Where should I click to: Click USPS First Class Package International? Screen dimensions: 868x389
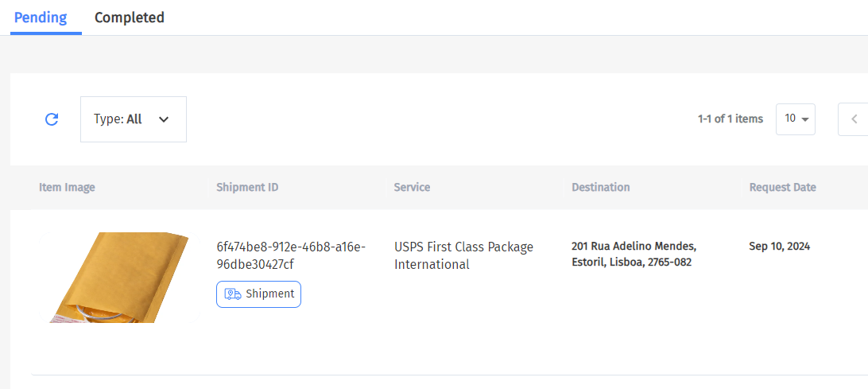click(463, 255)
